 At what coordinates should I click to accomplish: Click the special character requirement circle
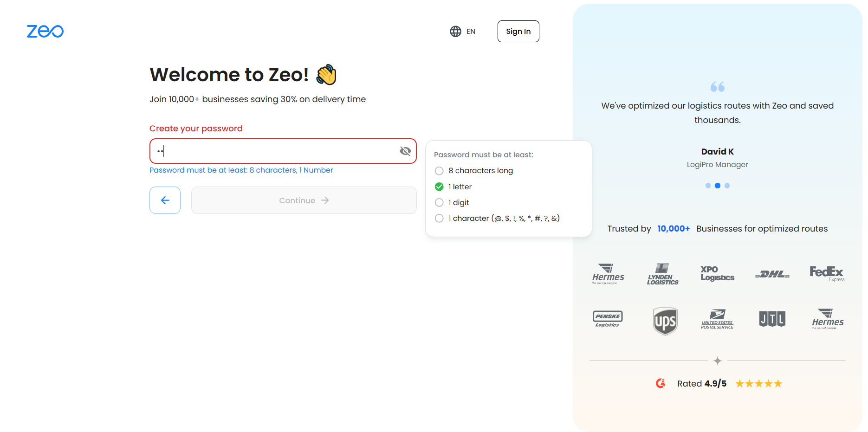[439, 218]
